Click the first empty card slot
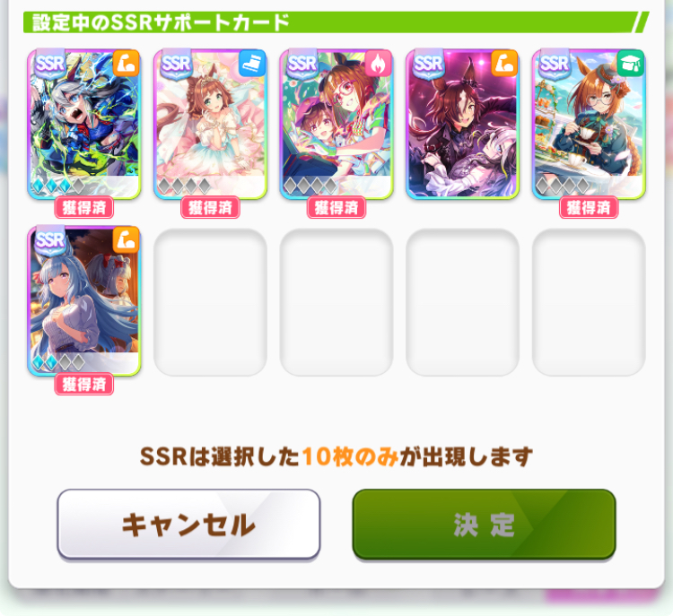673x616 pixels. [210, 302]
